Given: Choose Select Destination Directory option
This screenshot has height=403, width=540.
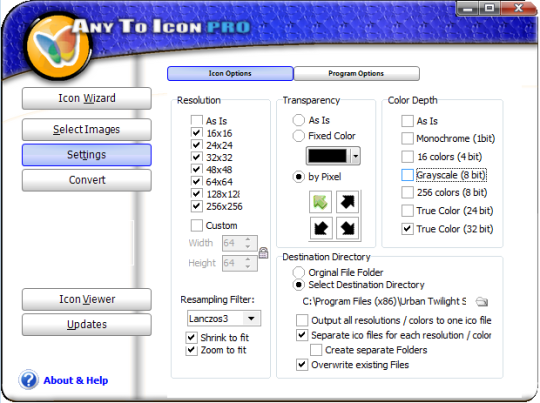Looking at the screenshot, I should click(x=299, y=285).
